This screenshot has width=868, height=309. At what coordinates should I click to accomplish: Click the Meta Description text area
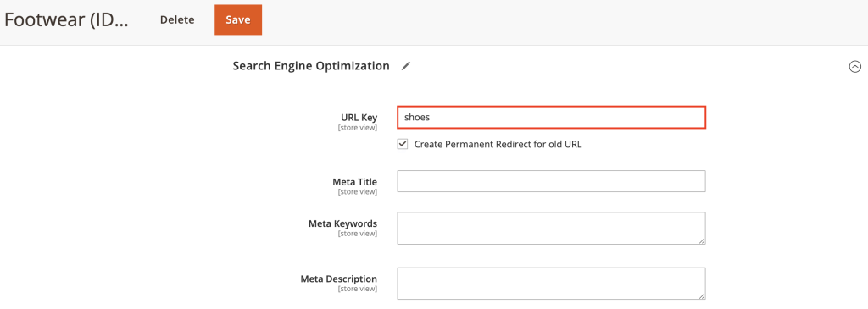(x=551, y=284)
